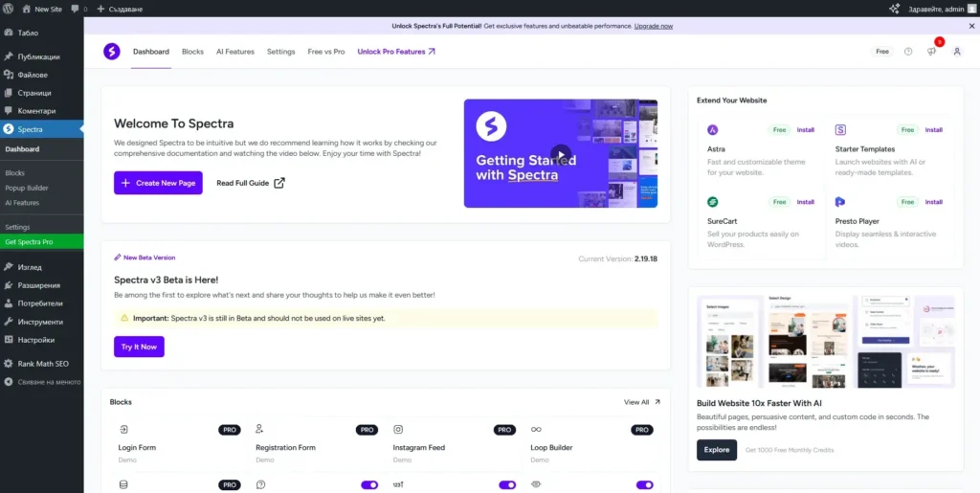
Task: Open the Free vs Pro tab
Action: [x=326, y=52]
